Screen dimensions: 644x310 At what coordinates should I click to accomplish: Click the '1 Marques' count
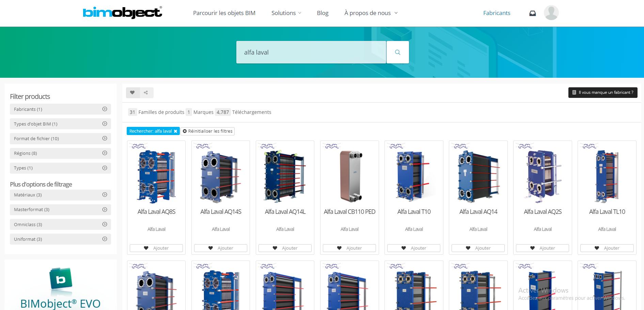[x=200, y=112]
